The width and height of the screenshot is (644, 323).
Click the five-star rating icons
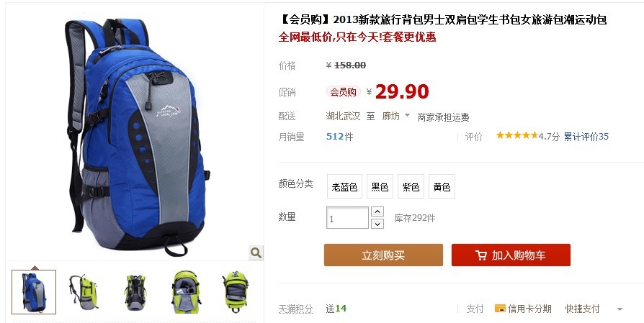click(x=516, y=135)
